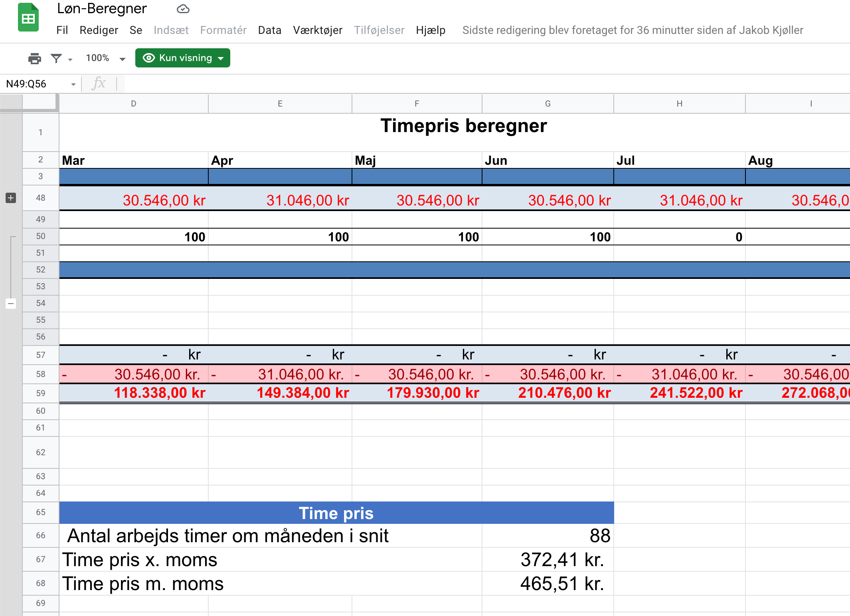Viewport: 850px width, 616px height.
Task: Click the cloud saved status icon
Action: click(183, 9)
